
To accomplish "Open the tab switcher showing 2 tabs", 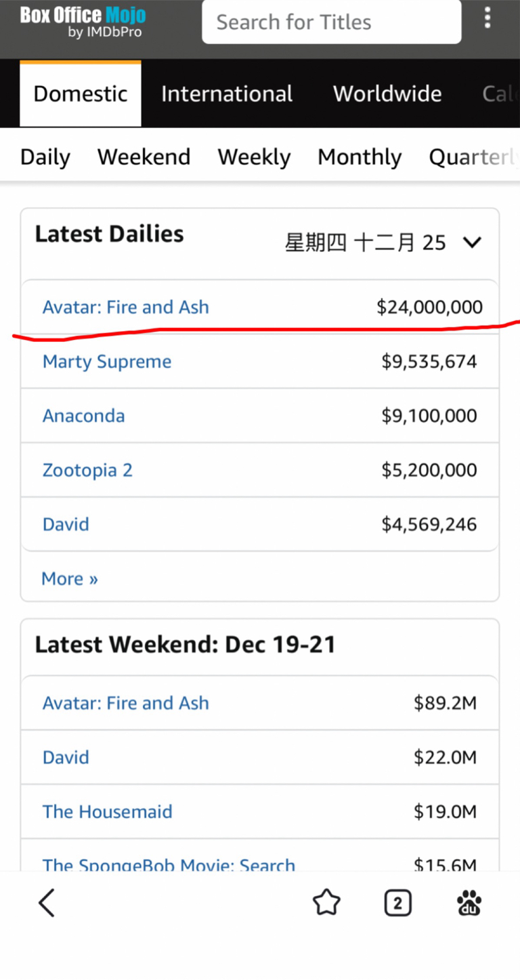I will pos(397,903).
